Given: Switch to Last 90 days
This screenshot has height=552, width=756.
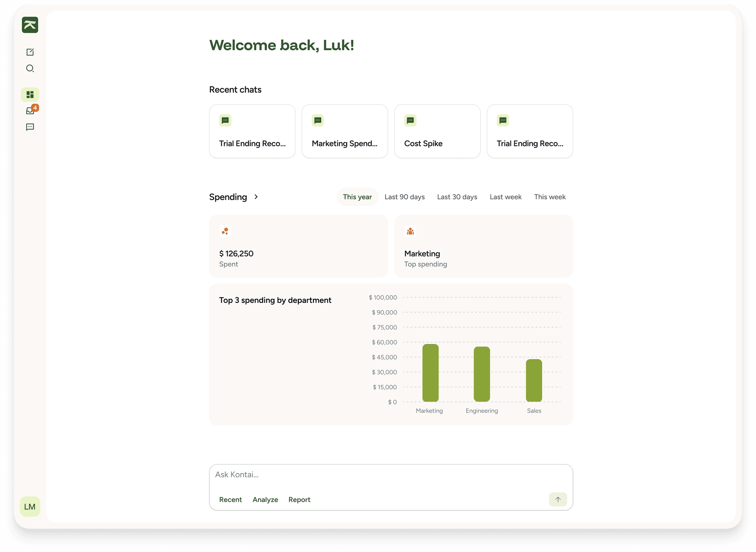Looking at the screenshot, I should 404,197.
